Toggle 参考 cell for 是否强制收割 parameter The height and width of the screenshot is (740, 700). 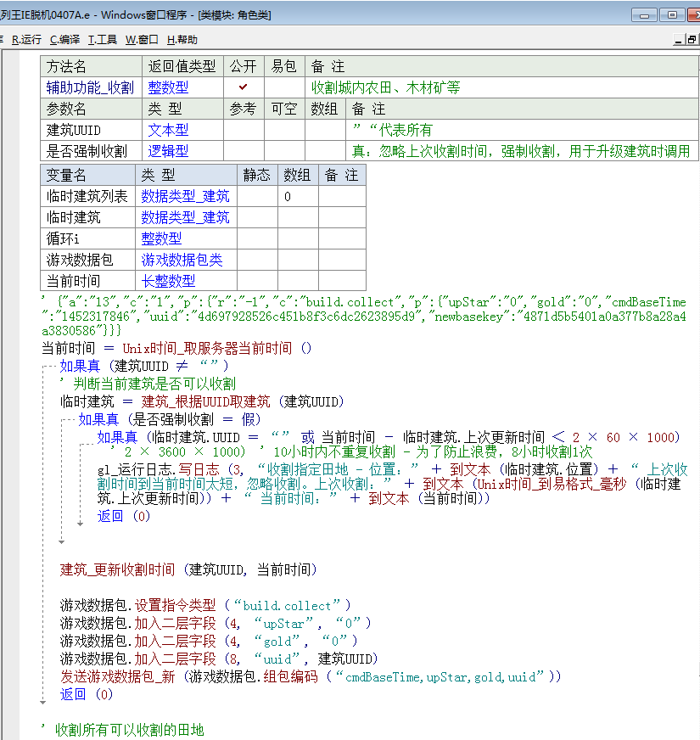244,151
